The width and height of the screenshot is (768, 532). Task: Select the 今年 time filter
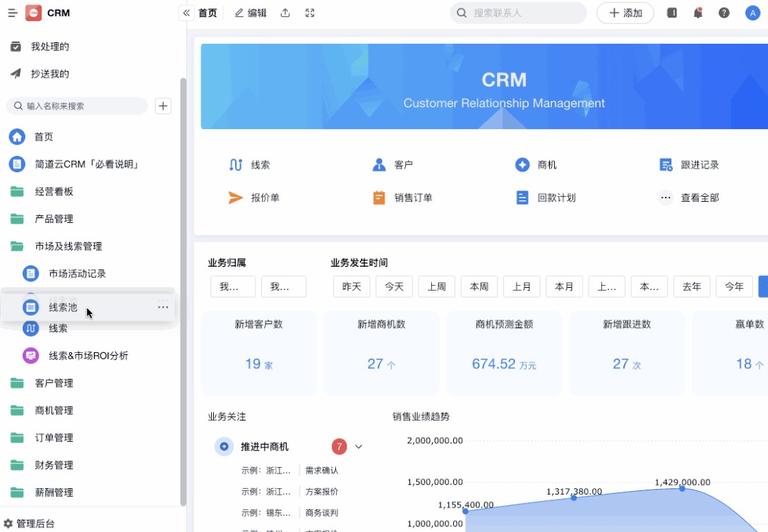(735, 286)
